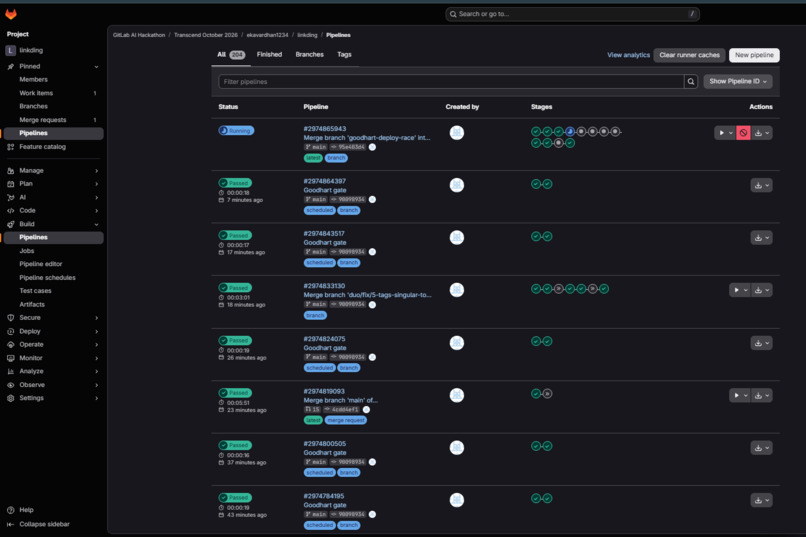Viewport: 806px width, 537px height.
Task: Run manual jobs for pipeline #2974833130
Action: click(740, 290)
